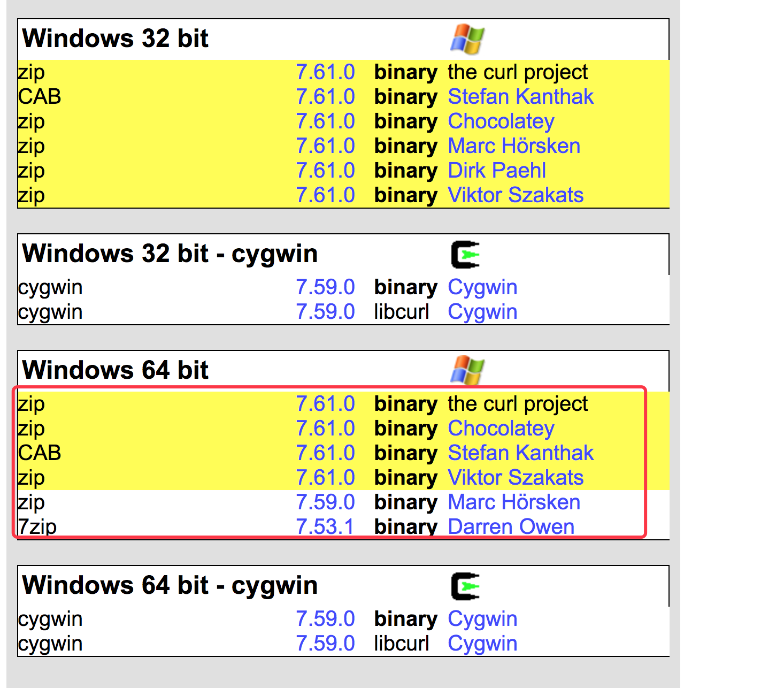784x688 pixels.
Task: Open 7.61.0 link in 32-bit curl project row
Action: tap(326, 72)
